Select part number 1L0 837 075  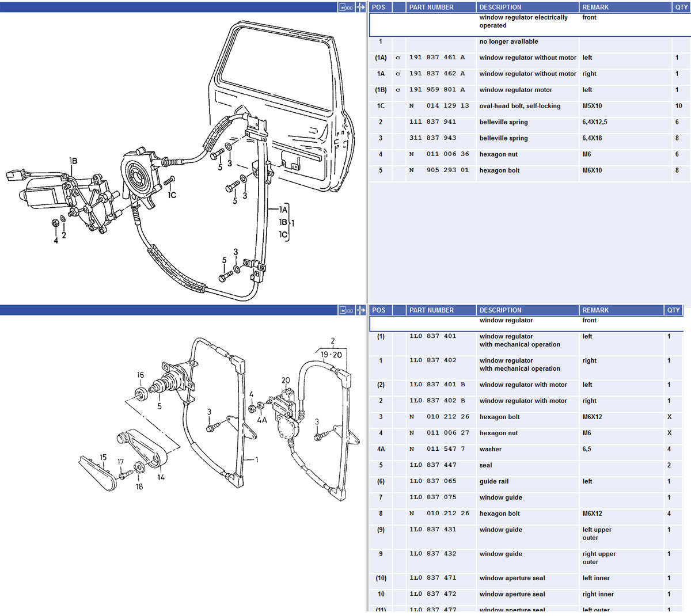pos(432,497)
